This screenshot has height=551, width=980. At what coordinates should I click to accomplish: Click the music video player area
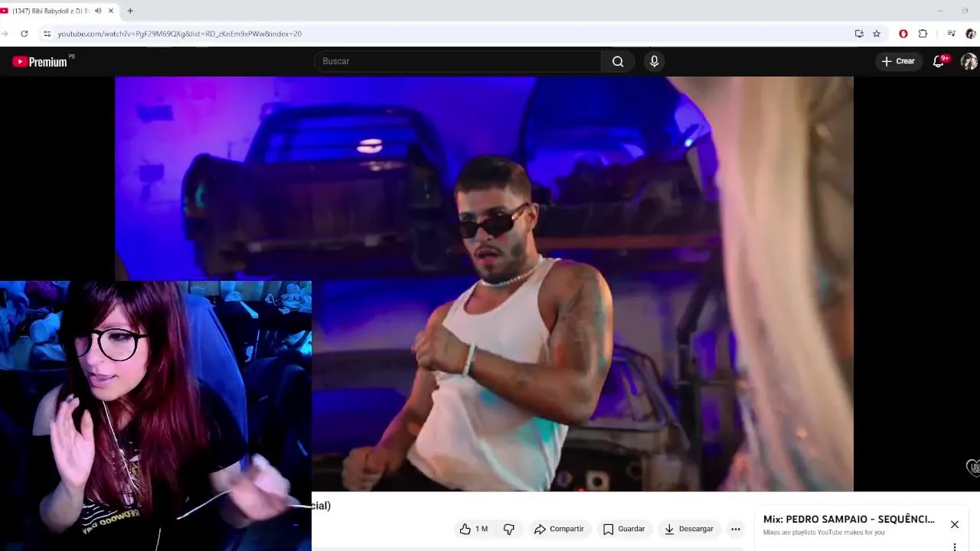484,283
